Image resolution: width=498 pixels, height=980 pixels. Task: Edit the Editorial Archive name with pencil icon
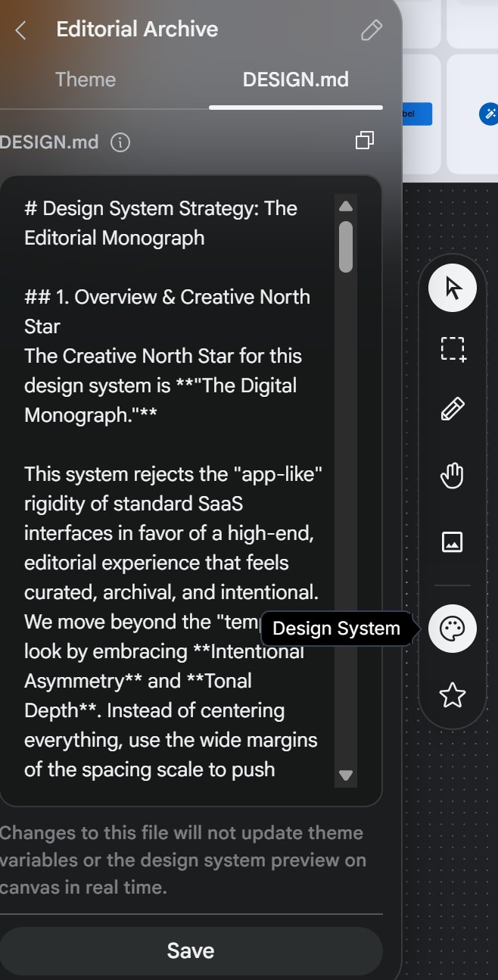click(x=372, y=30)
